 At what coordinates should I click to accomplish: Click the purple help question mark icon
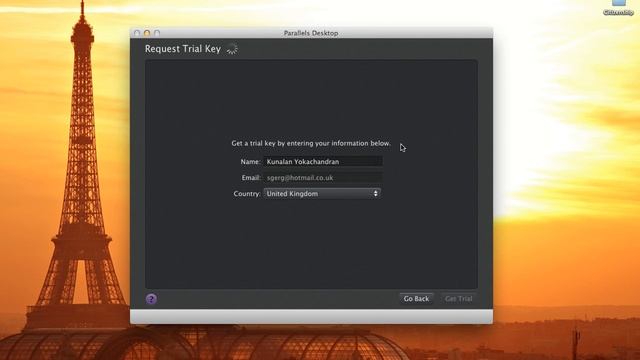151,299
